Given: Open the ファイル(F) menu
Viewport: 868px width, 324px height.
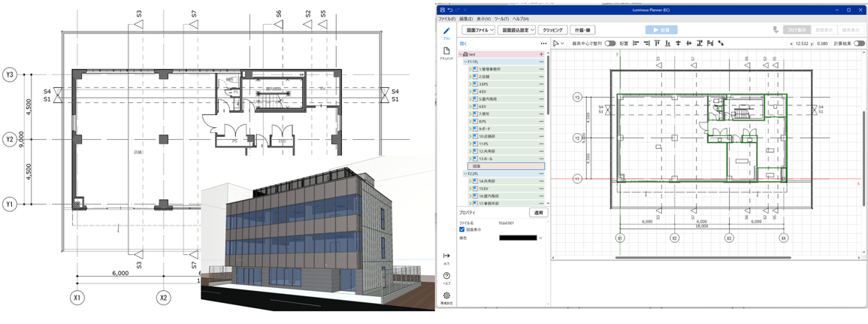Looking at the screenshot, I should coord(447,19).
